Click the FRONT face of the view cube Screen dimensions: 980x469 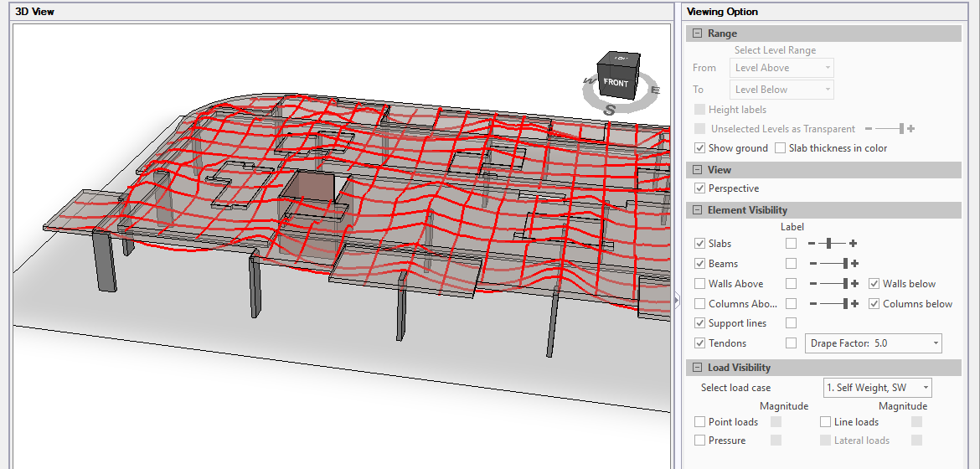(616, 83)
